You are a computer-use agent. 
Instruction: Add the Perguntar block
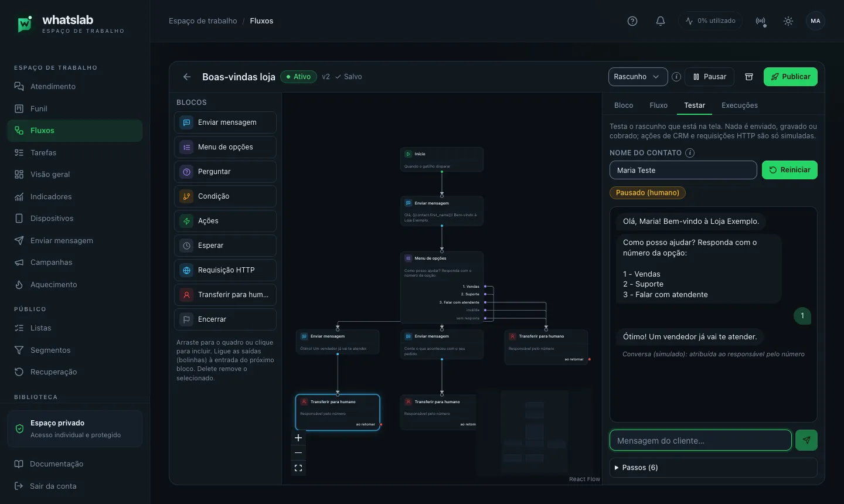point(225,172)
